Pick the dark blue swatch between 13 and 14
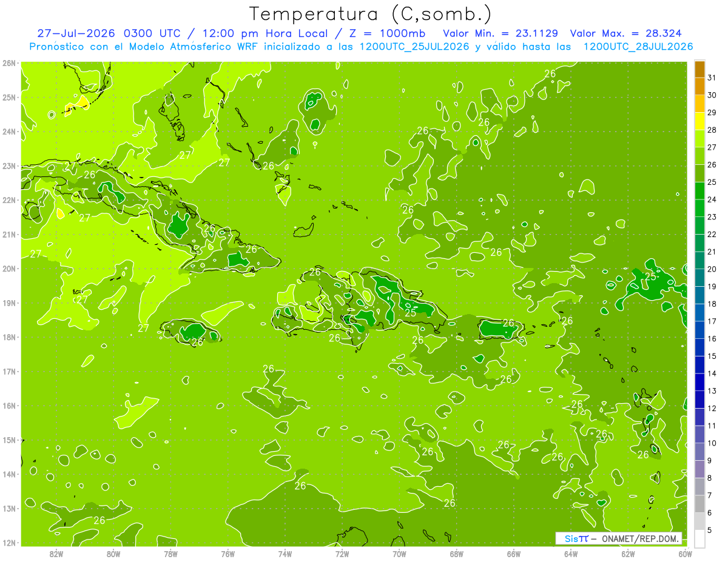 699,382
